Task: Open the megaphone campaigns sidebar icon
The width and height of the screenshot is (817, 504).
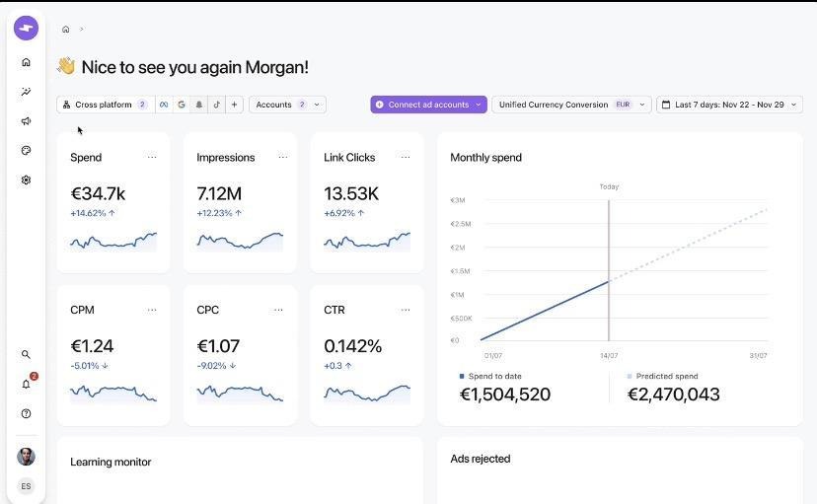Action: coord(26,120)
